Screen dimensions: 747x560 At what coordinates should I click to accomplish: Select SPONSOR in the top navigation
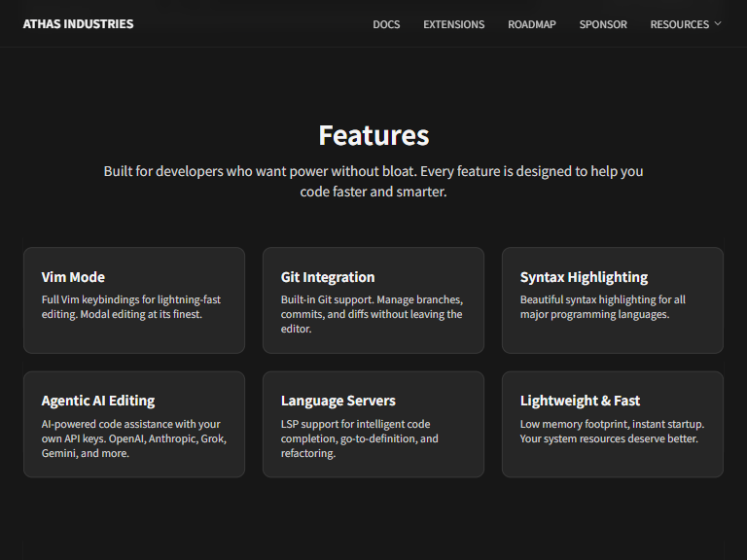tap(603, 24)
